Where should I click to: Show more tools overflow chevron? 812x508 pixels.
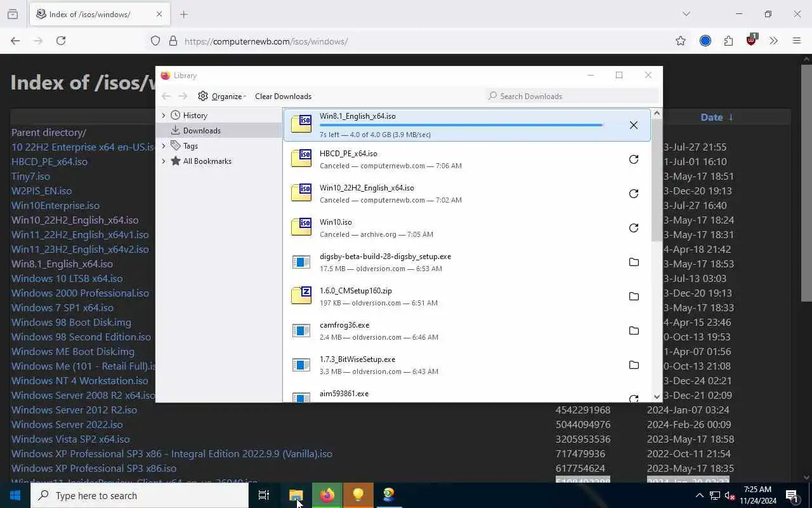(x=773, y=41)
